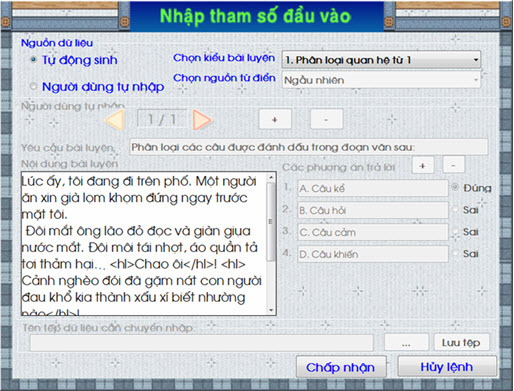
Task: Click the exercise requirement text field
Action: coord(309,147)
